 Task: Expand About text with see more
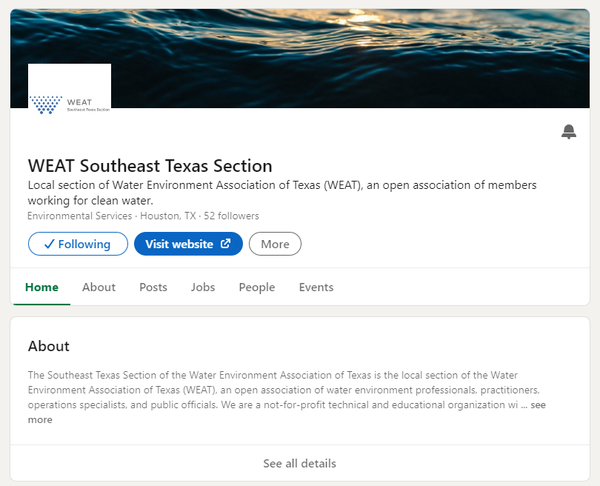(538, 405)
